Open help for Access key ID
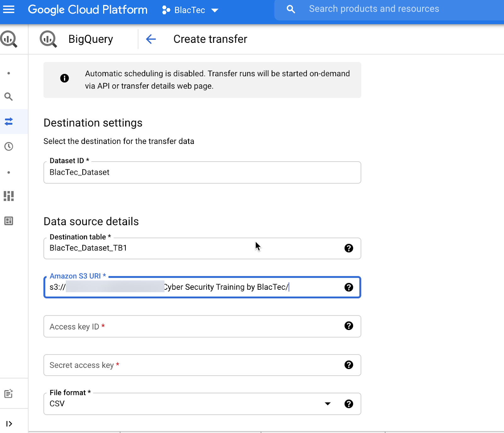Screen dimensions: 504x433 [x=349, y=326]
